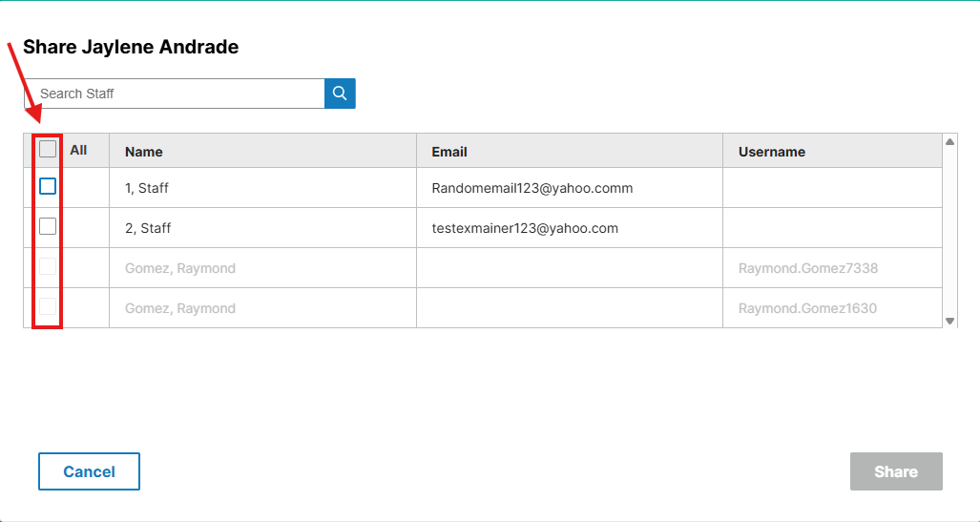980x522 pixels.
Task: Click the Email column header
Action: 449,152
